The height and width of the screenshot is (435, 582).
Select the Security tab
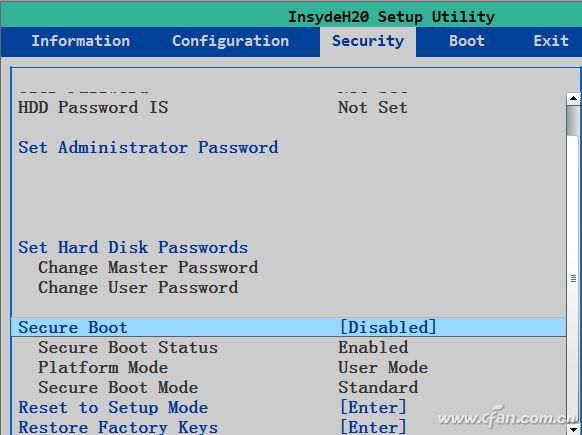(368, 42)
